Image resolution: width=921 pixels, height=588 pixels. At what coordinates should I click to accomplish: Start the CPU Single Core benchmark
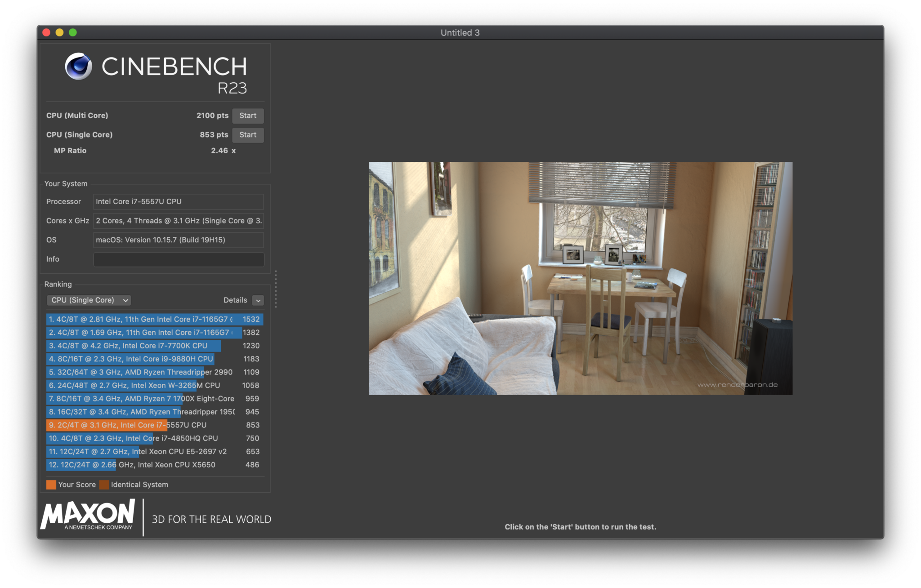[248, 135]
